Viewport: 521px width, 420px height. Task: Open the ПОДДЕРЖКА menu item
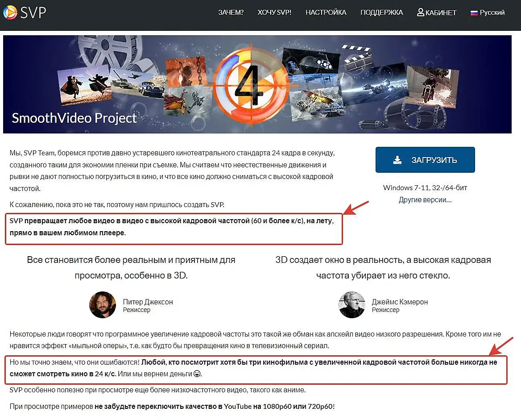(381, 12)
